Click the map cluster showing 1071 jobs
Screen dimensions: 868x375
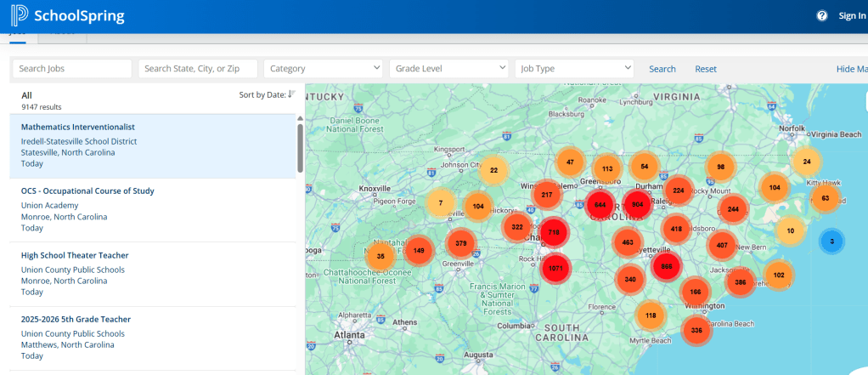[x=555, y=268]
